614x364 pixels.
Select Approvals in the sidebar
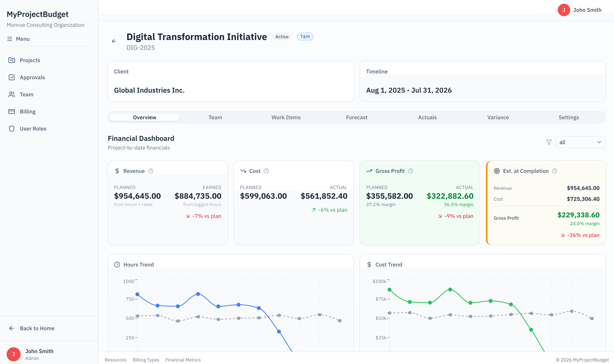tap(32, 77)
